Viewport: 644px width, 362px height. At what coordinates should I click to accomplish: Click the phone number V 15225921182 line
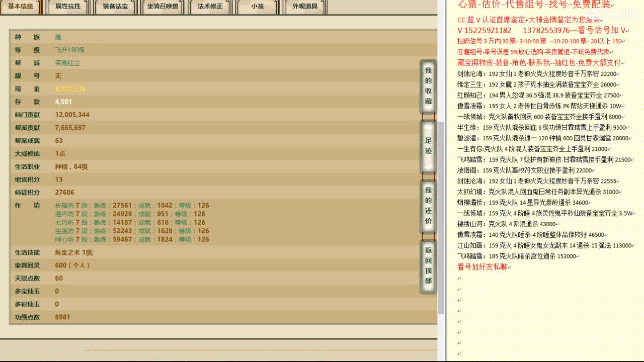click(x=541, y=30)
